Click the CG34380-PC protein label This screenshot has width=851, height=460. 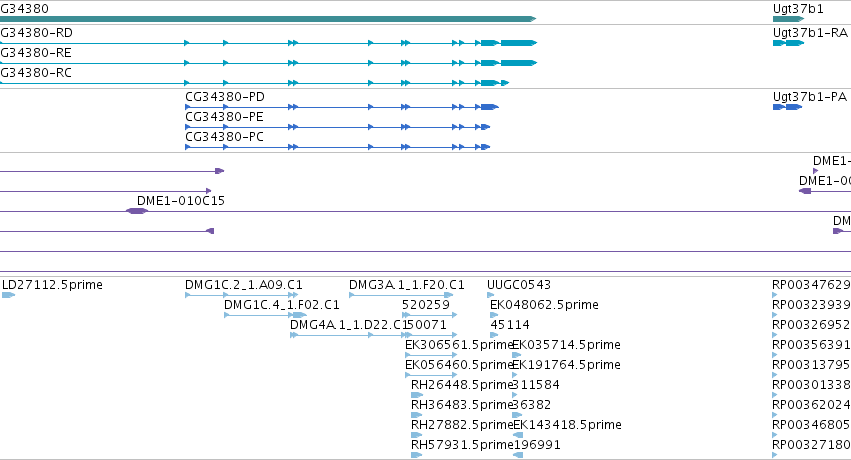point(225,137)
